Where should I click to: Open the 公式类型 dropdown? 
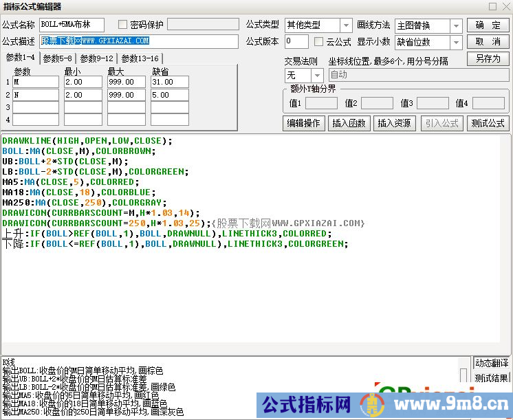coord(346,25)
